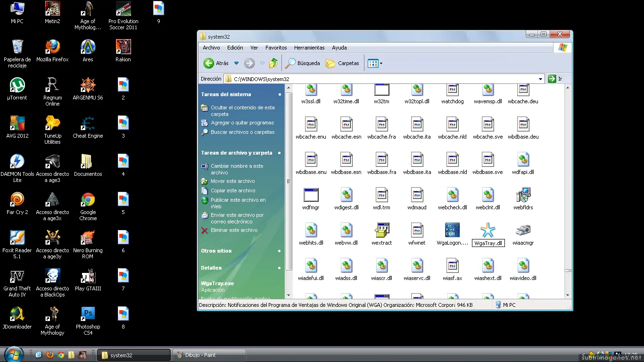Open the Búsqueda search tool

(x=303, y=63)
